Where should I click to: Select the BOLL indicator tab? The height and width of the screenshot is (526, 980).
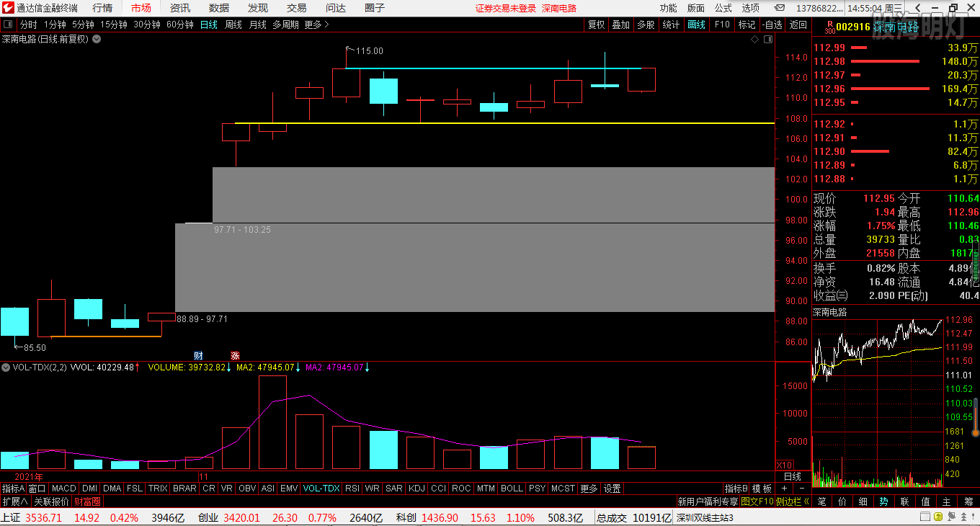tap(512, 488)
